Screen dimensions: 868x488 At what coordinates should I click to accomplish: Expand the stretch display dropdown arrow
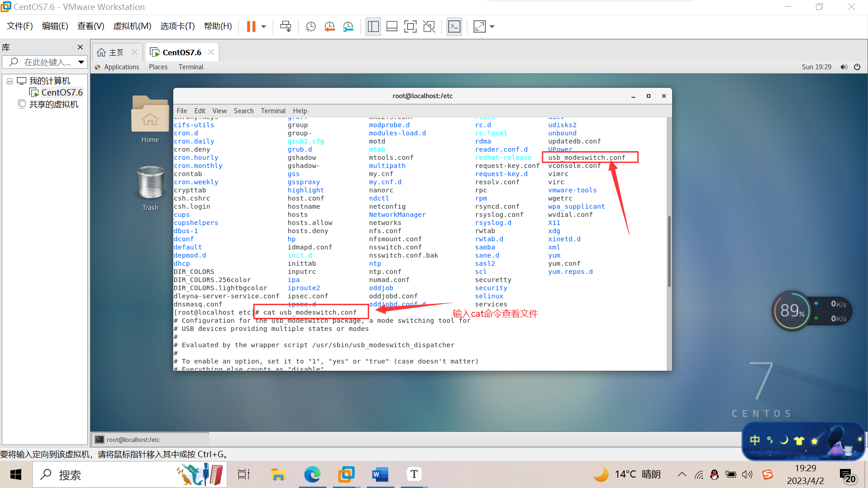coord(492,26)
